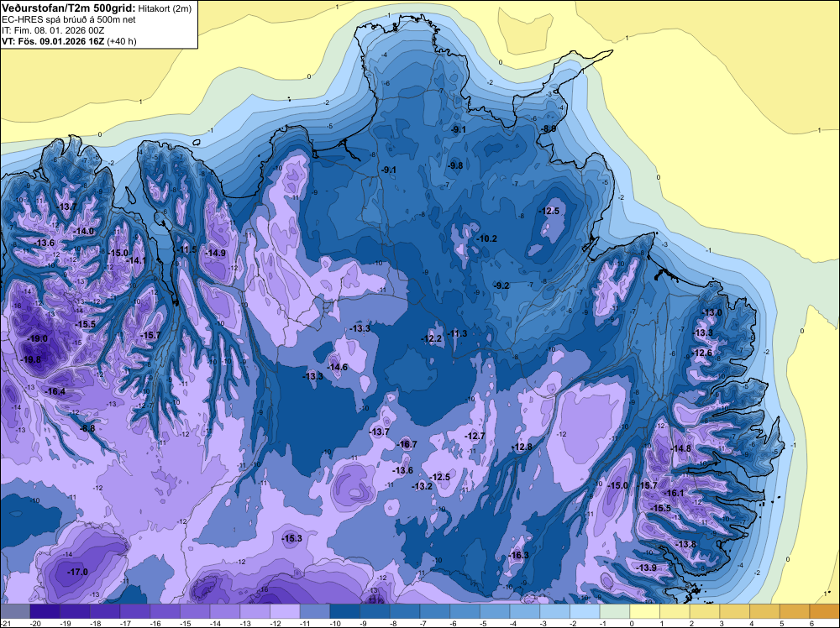Click the -13.0 temperature label
Image resolution: width=840 pixels, height=628 pixels.
[x=712, y=312]
